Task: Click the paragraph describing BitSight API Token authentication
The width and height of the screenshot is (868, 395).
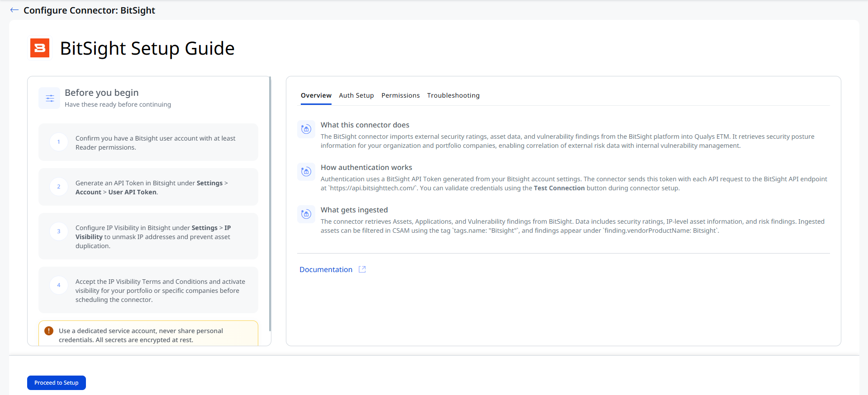Action: coord(574,183)
